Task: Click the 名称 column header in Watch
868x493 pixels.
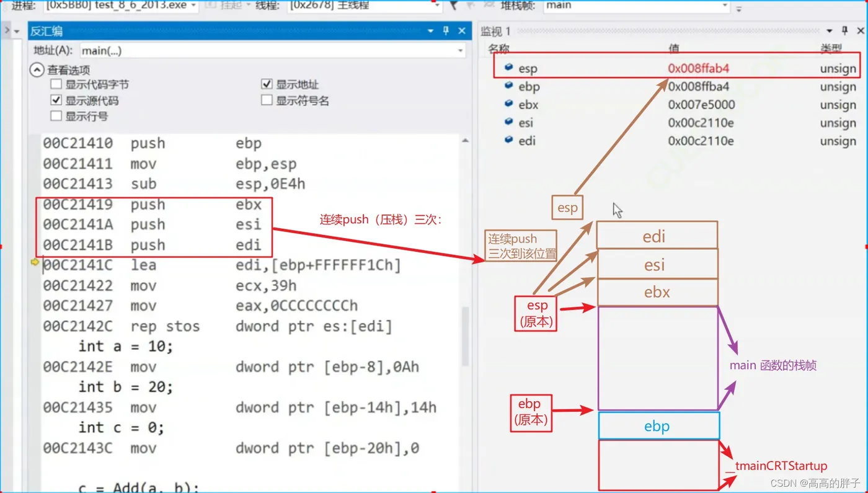Action: [499, 48]
